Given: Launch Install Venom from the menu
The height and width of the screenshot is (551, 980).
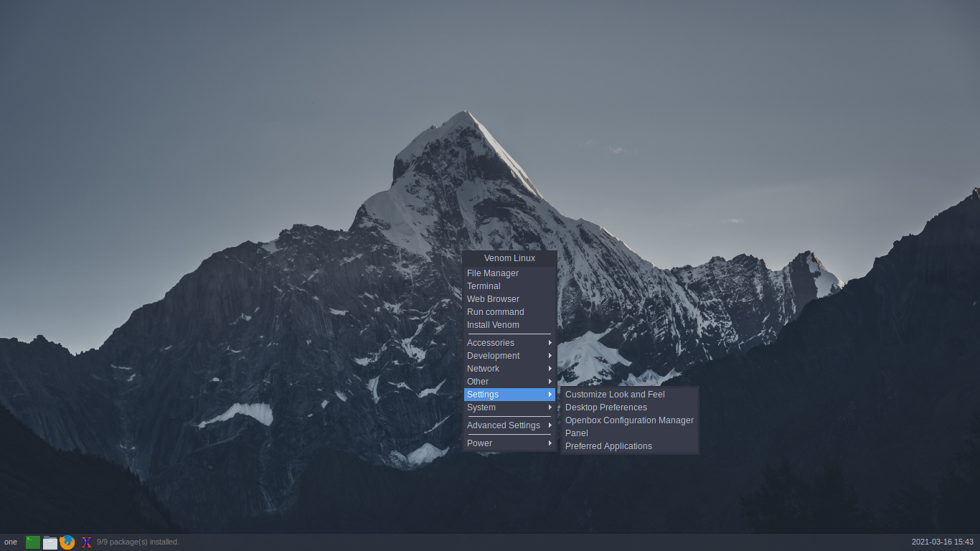Looking at the screenshot, I should (509, 325).
